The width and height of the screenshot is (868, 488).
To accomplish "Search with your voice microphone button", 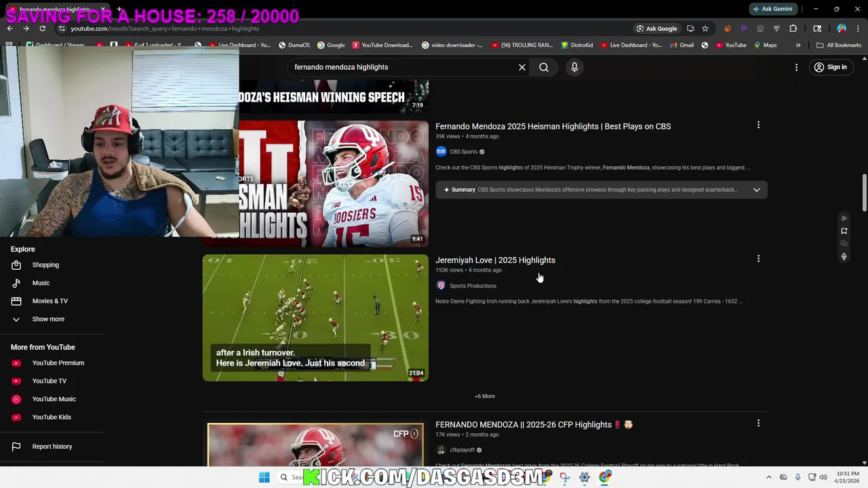I will 574,67.
